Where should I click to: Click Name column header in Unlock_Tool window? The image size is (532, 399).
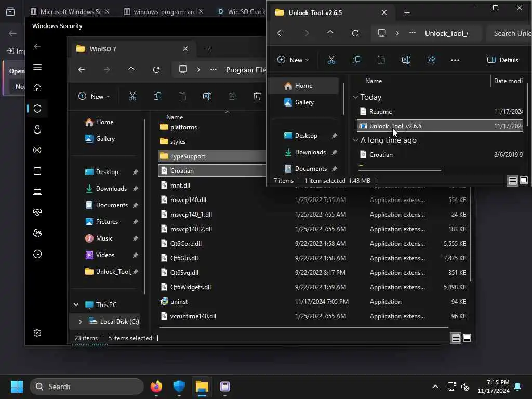coord(373,81)
